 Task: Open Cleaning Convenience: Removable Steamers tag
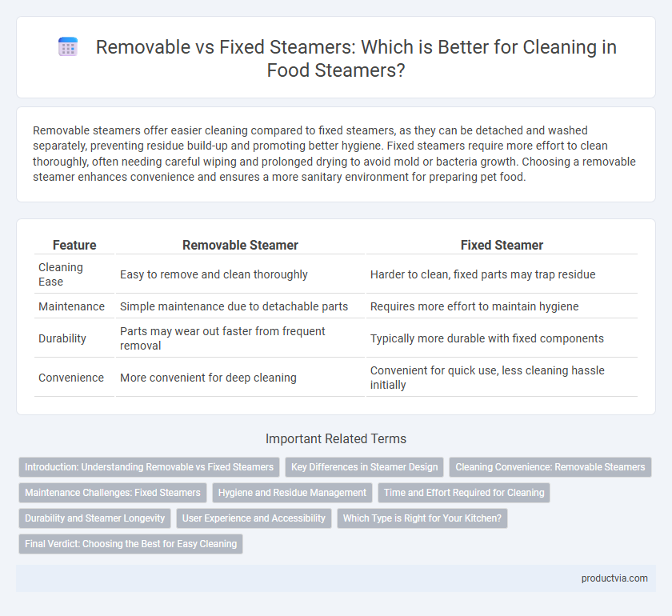coord(550,467)
